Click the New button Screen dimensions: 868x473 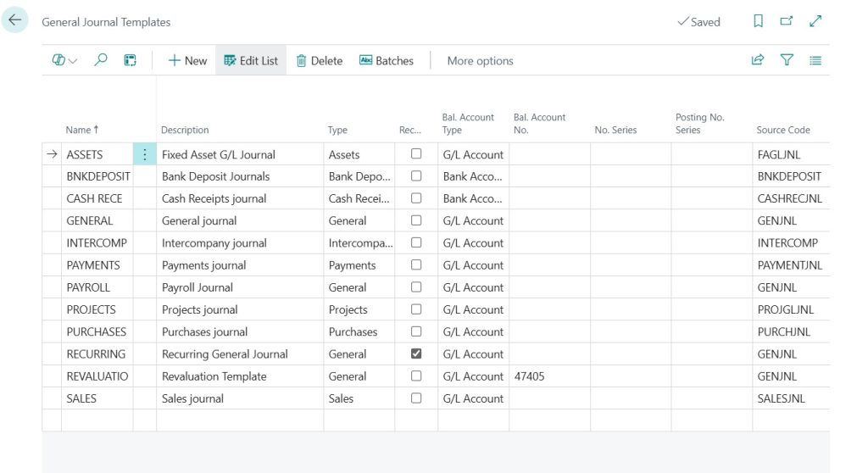pyautogui.click(x=187, y=60)
